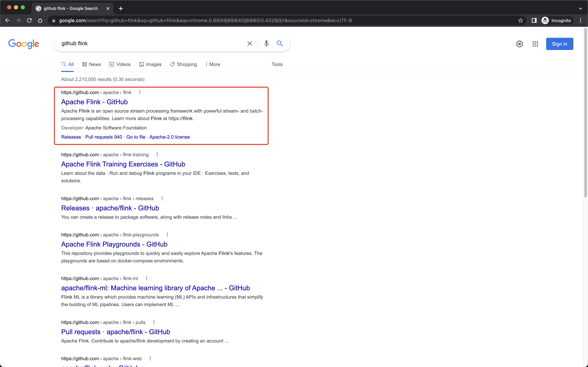Click the browser forward arrow
588x367 pixels.
[18, 20]
